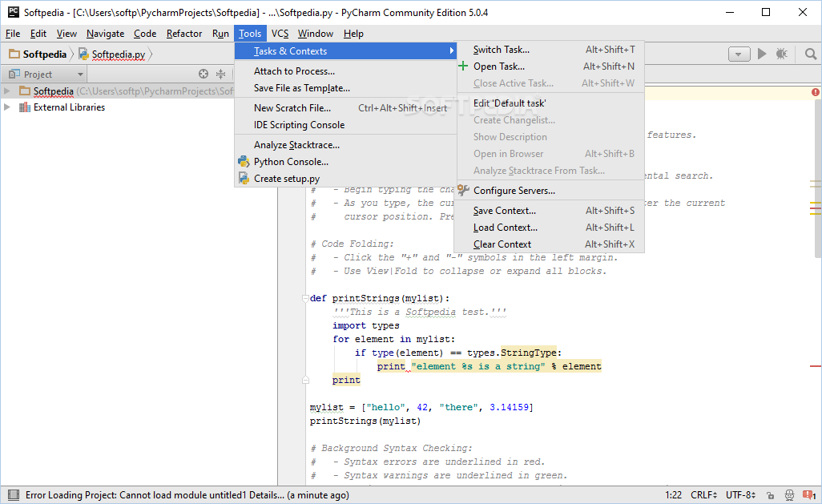This screenshot has height=504, width=822.
Task: Choose Clear Context menu item
Action: [x=550, y=244]
